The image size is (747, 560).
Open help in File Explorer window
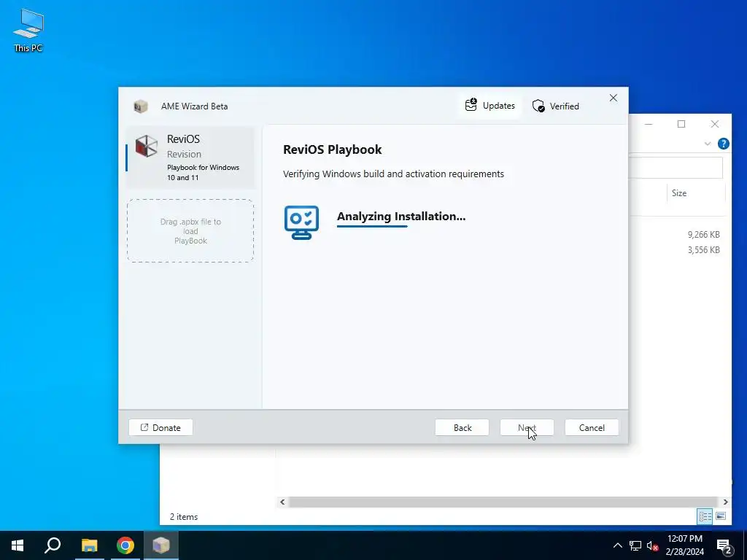tap(723, 144)
